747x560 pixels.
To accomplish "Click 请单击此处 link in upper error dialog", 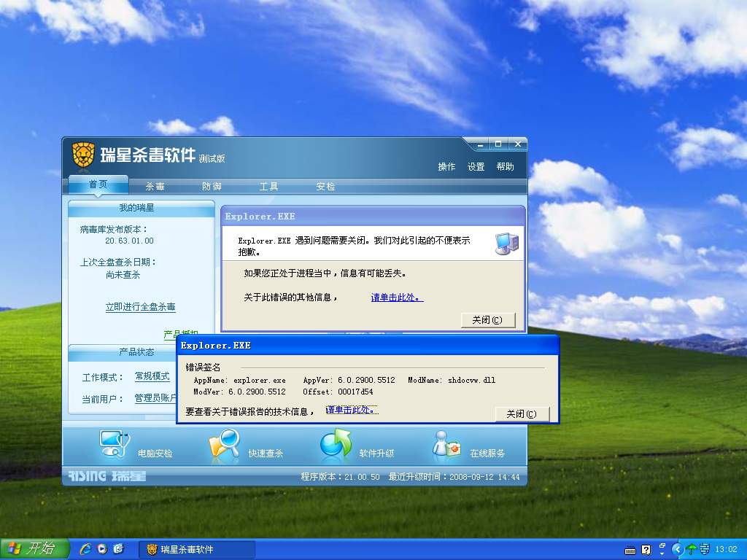I will (x=397, y=297).
